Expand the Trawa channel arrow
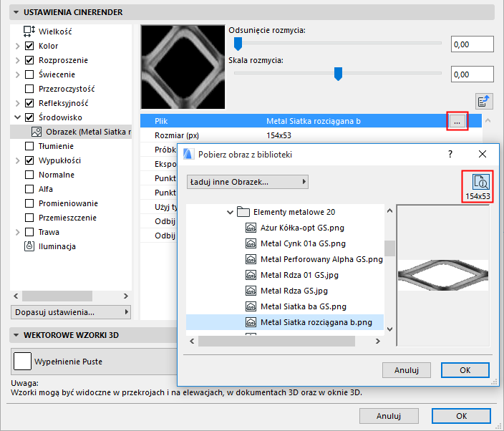Image resolution: width=504 pixels, height=431 pixels. [x=17, y=232]
